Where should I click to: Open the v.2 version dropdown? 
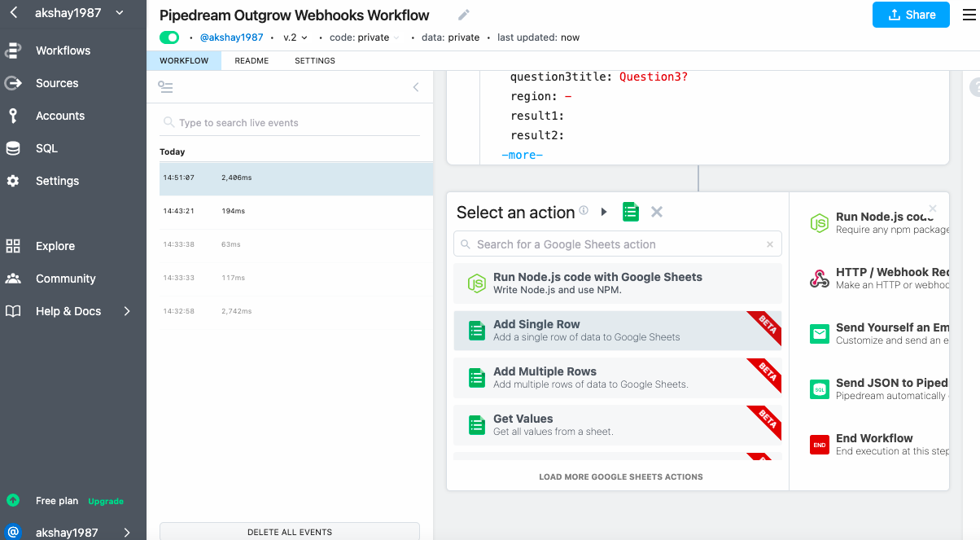[295, 37]
